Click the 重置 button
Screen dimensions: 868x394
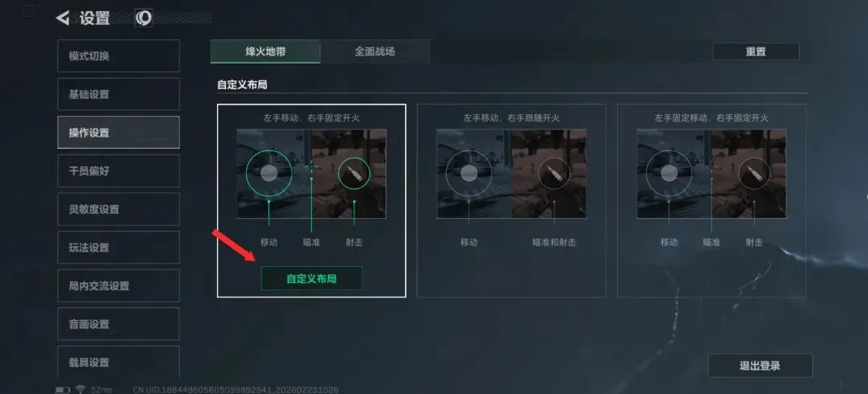click(755, 51)
